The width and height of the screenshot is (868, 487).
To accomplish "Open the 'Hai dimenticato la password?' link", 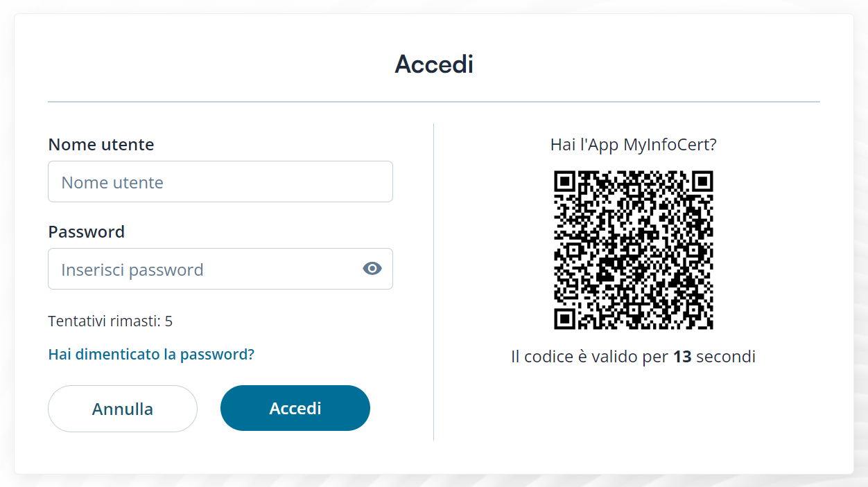I will 151,355.
